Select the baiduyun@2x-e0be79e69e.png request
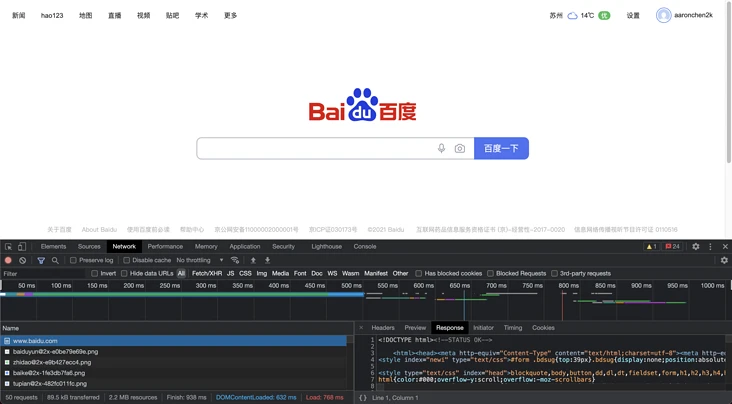Viewport: 732px width, 404px height. coord(174,352)
